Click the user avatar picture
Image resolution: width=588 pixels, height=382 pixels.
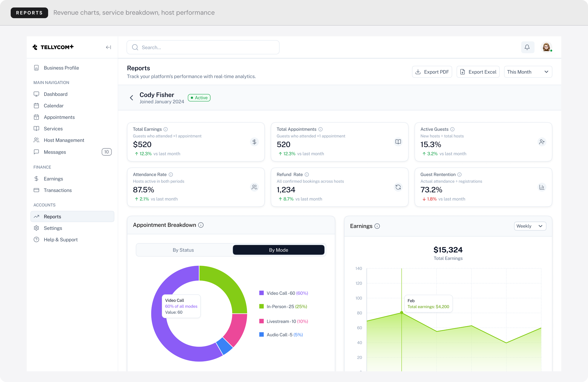point(546,47)
